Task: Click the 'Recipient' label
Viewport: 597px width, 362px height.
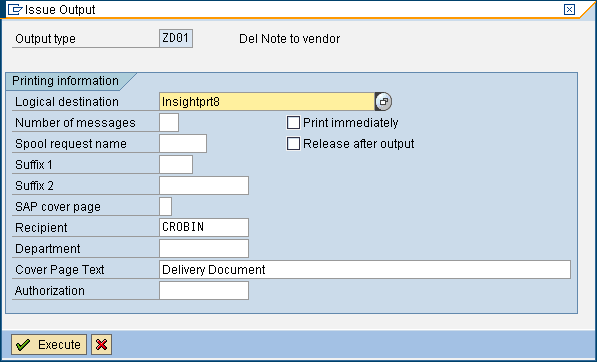Action: (x=41, y=228)
